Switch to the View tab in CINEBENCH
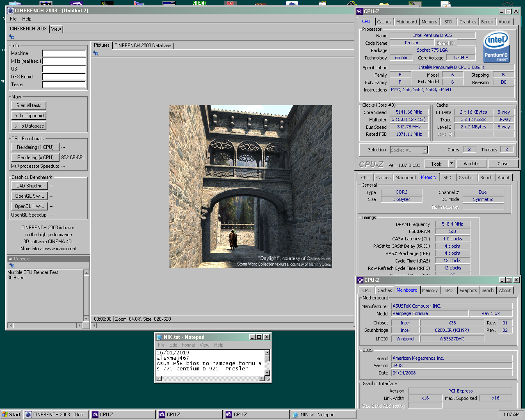 click(56, 29)
